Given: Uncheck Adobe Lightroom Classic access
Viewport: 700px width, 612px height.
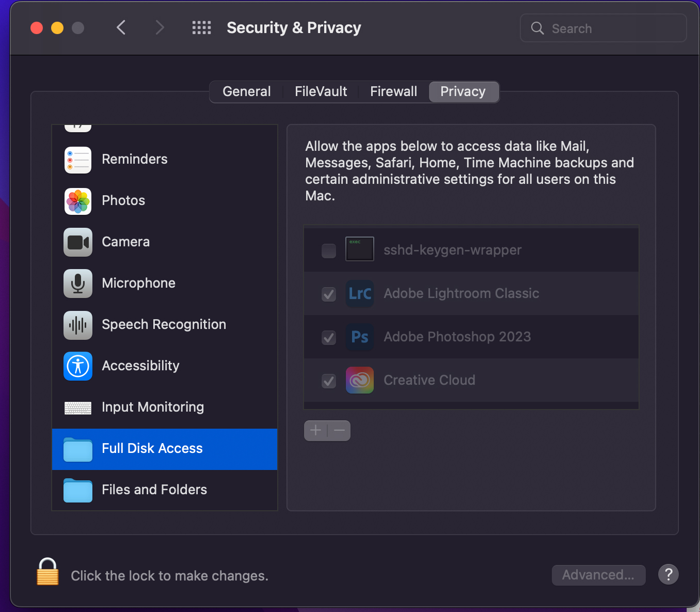Looking at the screenshot, I should [x=329, y=294].
